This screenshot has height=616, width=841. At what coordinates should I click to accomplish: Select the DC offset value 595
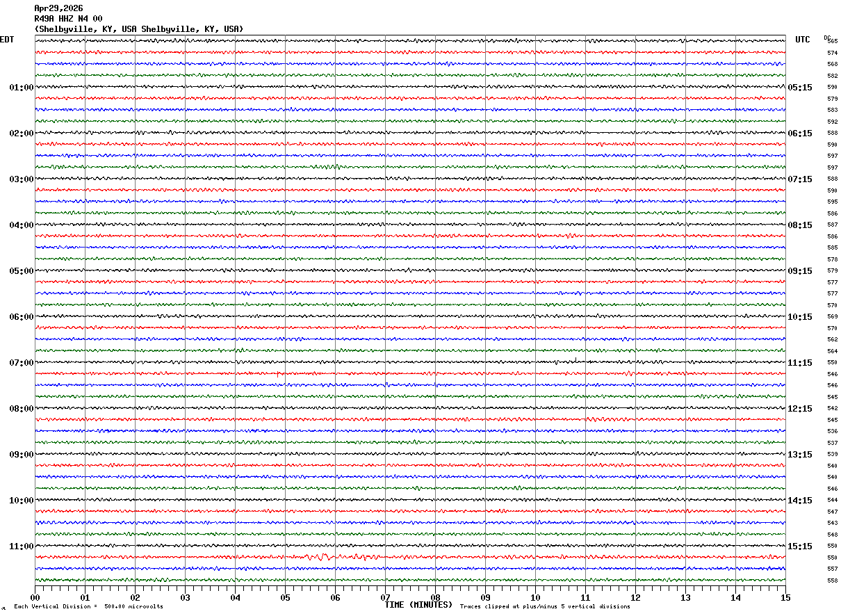point(832,202)
